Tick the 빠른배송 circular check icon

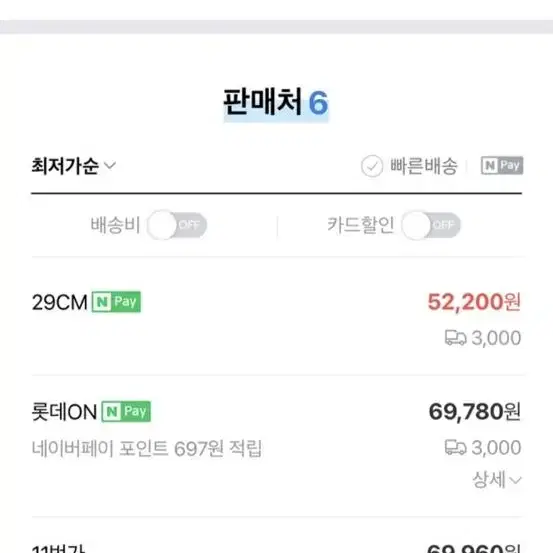click(372, 166)
